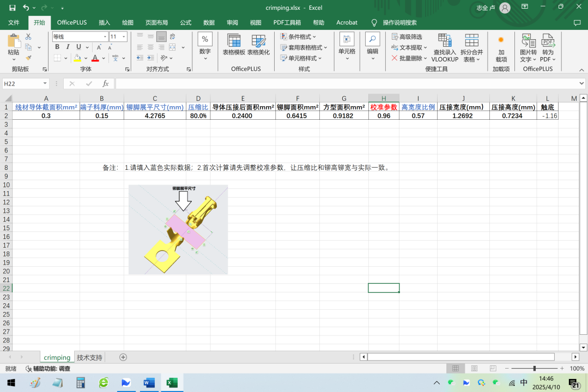Image resolution: width=588 pixels, height=392 pixels.
Task: Click the red font color swatch
Action: [95, 58]
